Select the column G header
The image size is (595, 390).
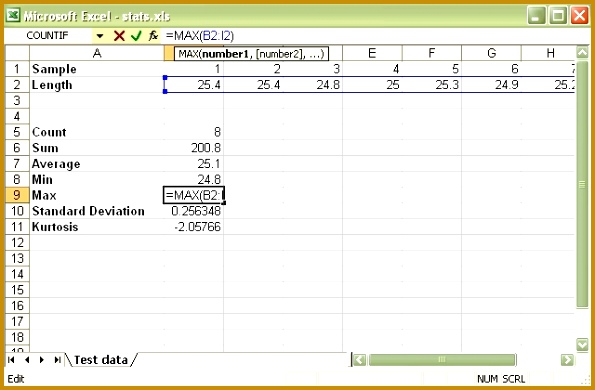coord(491,53)
